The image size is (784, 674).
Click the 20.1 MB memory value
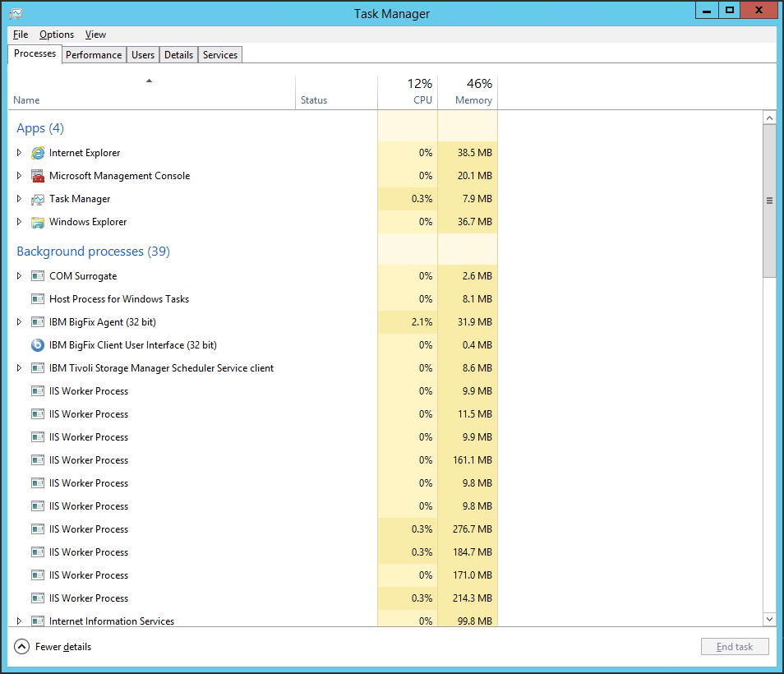click(x=475, y=176)
